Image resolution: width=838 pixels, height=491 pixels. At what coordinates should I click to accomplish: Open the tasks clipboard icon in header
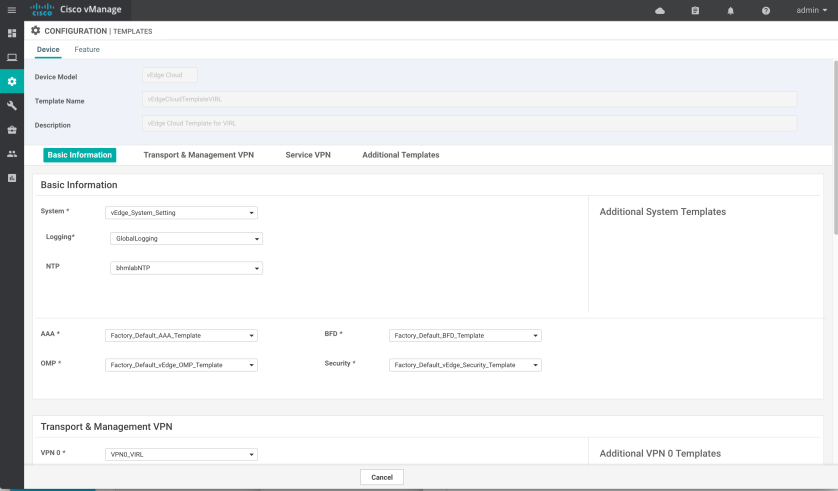pyautogui.click(x=695, y=10)
